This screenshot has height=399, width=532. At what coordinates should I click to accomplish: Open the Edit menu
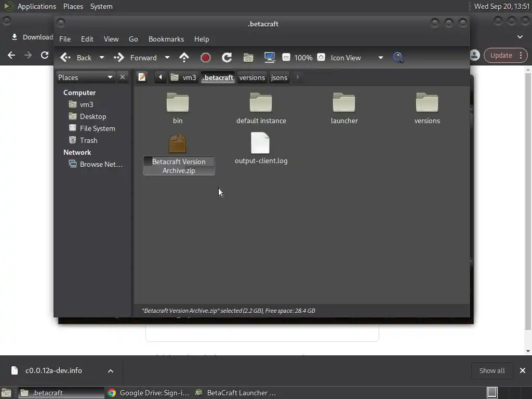click(x=87, y=39)
